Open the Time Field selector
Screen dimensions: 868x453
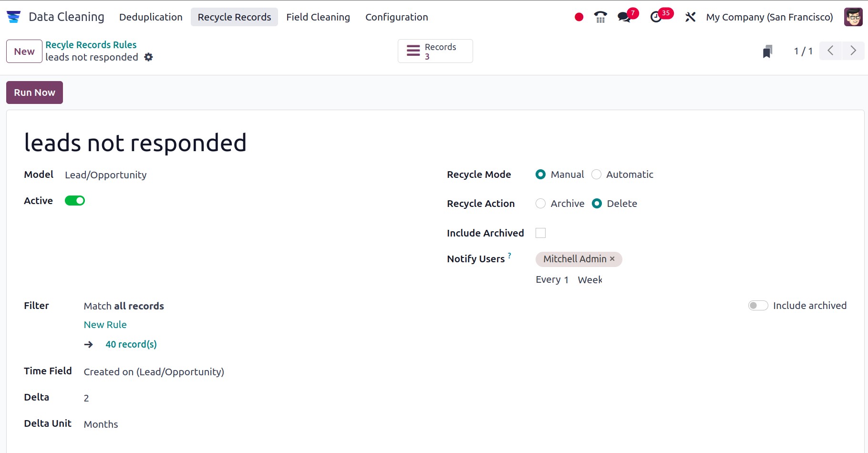pos(154,371)
